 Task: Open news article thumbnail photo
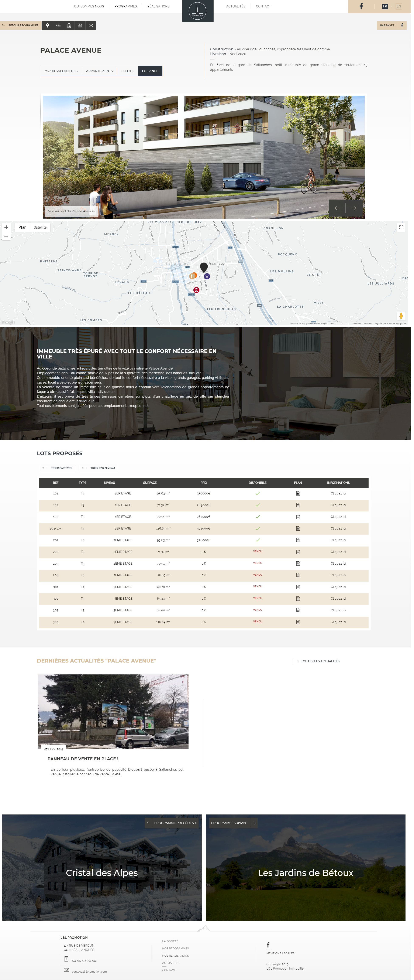click(113, 711)
